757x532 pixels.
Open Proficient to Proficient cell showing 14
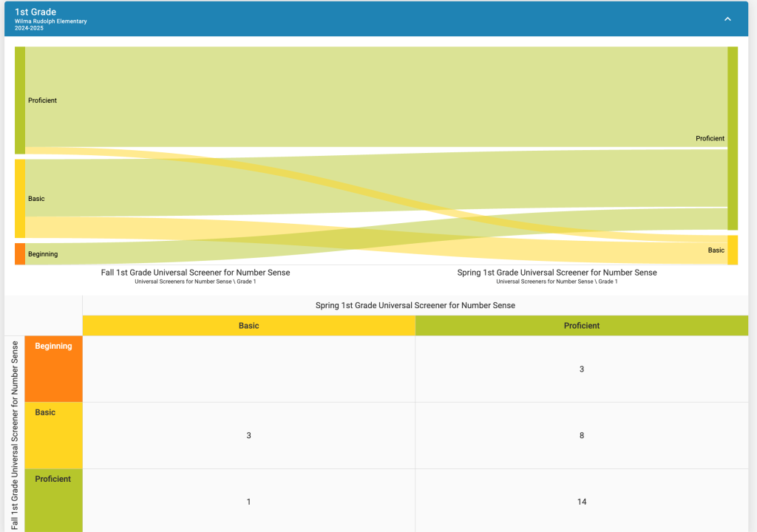pyautogui.click(x=582, y=501)
